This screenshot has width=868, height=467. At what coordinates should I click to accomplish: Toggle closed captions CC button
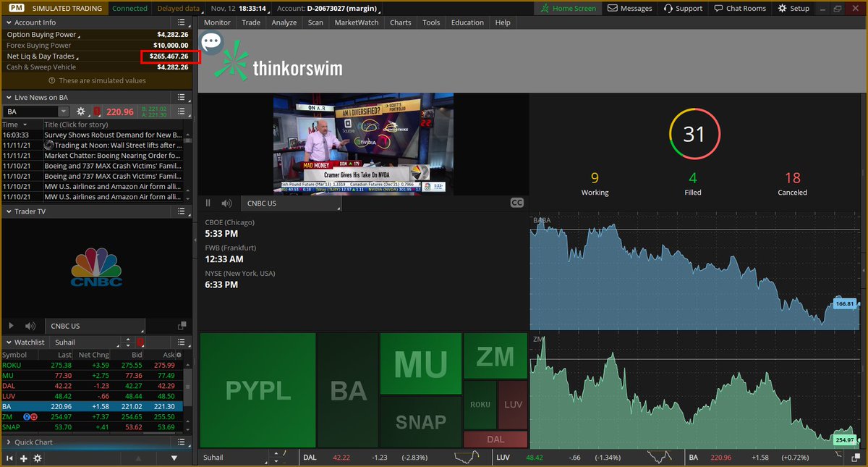(x=516, y=203)
